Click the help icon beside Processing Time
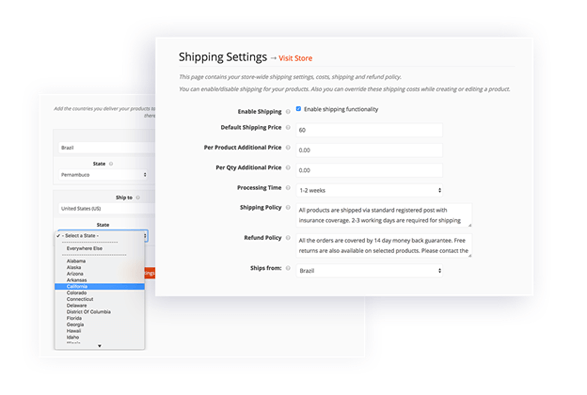Image resolution: width=587 pixels, height=395 pixels. [288, 188]
